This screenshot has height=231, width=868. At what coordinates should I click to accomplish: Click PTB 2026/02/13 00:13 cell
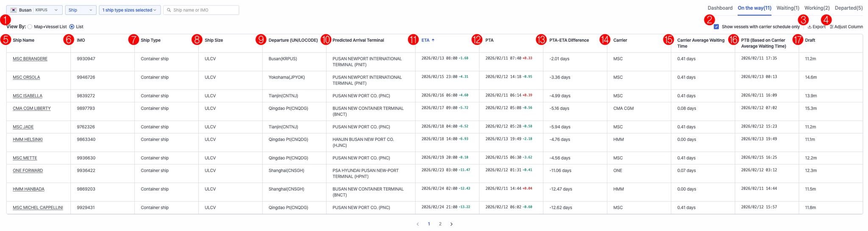[x=759, y=77]
